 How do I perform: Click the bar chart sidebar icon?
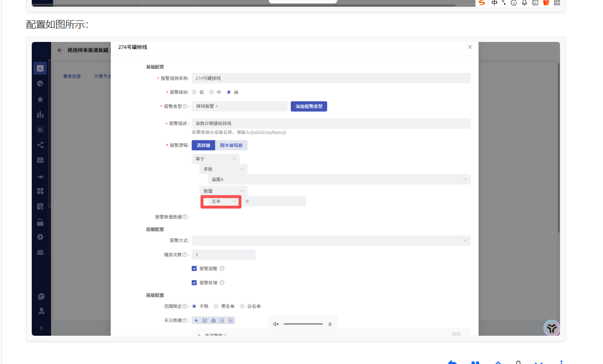pyautogui.click(x=40, y=115)
